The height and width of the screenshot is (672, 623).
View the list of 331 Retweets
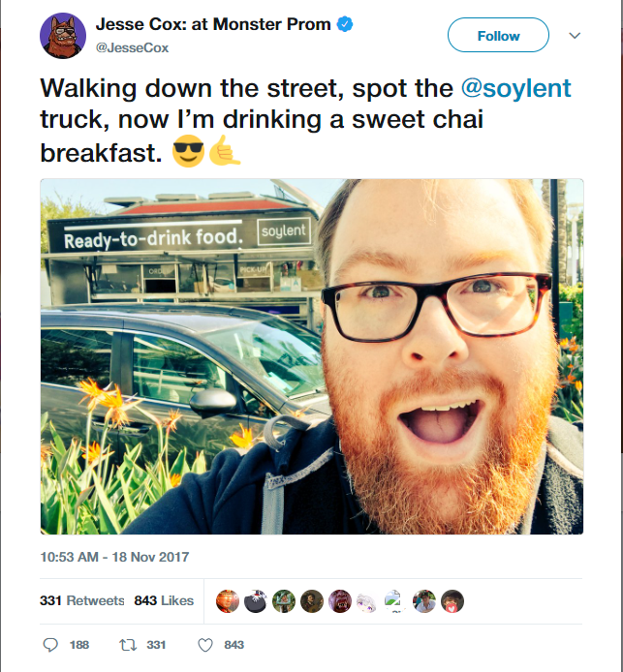click(x=82, y=600)
